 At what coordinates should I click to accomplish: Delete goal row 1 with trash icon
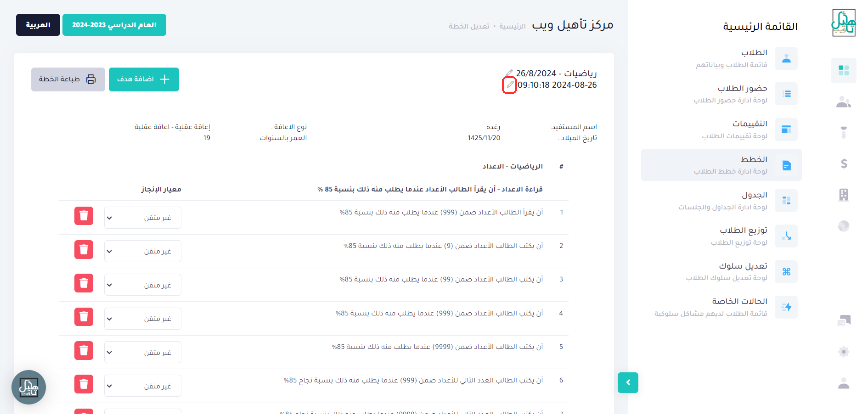pyautogui.click(x=84, y=216)
